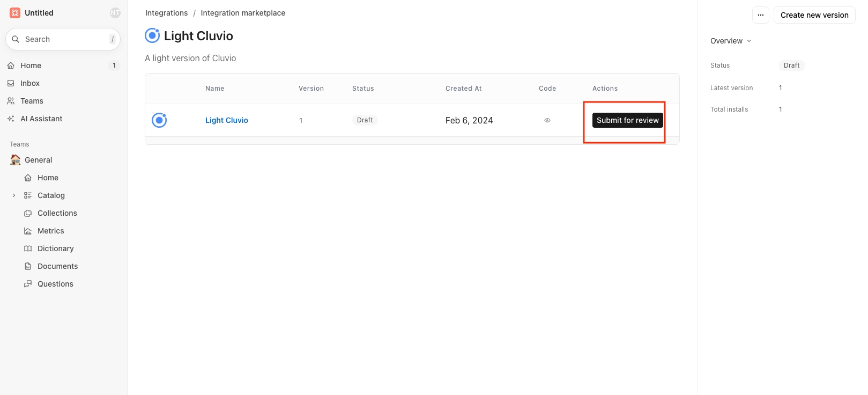This screenshot has height=395, width=868.
Task: Go to the Integrations breadcrumb
Action: 166,13
